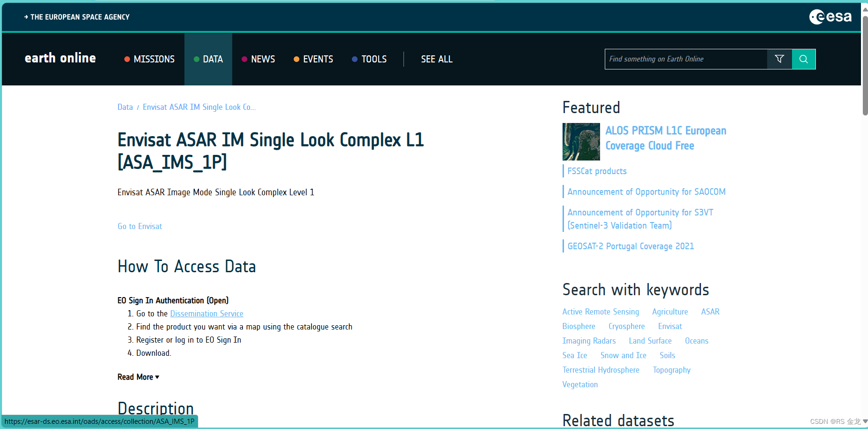
Task: Open ALOS PRISM L1C European Coverage link
Action: click(666, 138)
